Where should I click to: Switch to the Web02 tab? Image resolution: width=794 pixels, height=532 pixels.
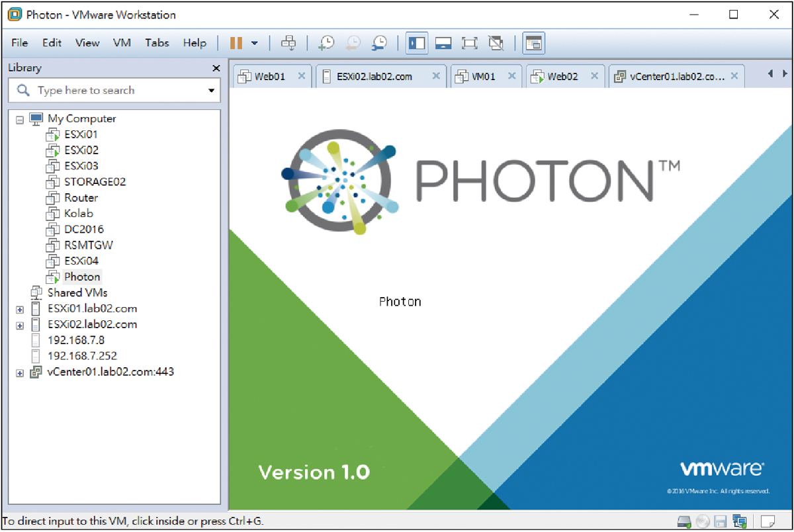pyautogui.click(x=562, y=77)
